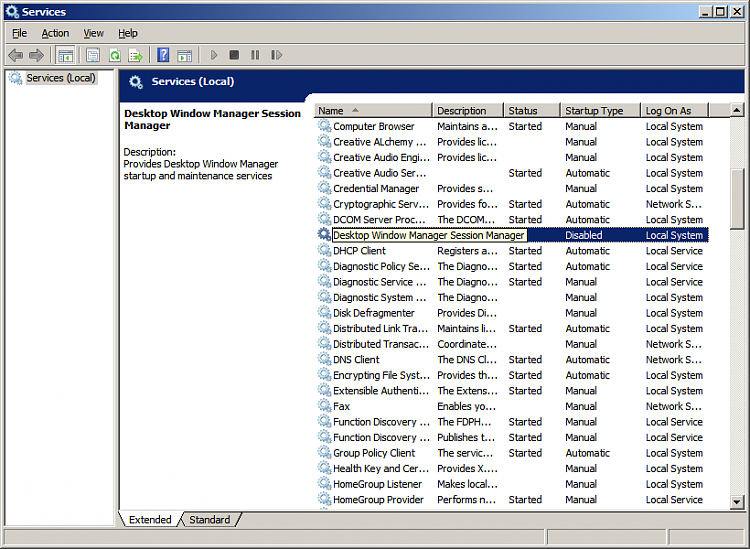
Task: Sort by the Name column header
Action: coord(373,110)
